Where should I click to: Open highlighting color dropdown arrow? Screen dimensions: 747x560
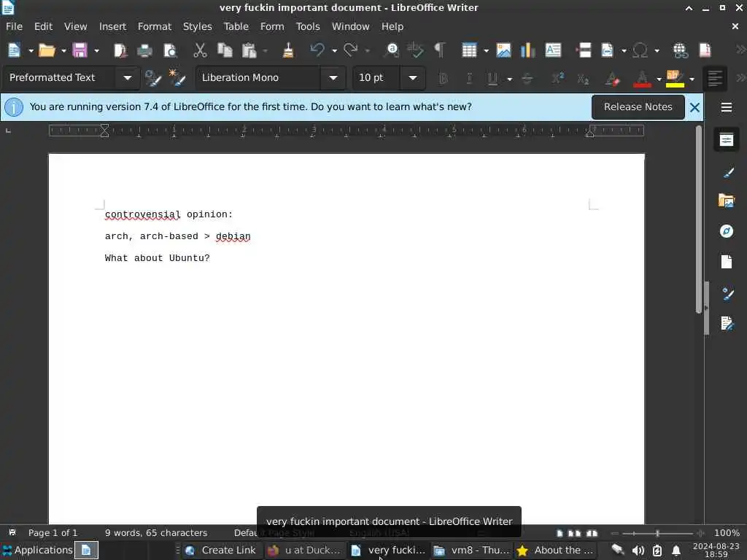[692, 79]
